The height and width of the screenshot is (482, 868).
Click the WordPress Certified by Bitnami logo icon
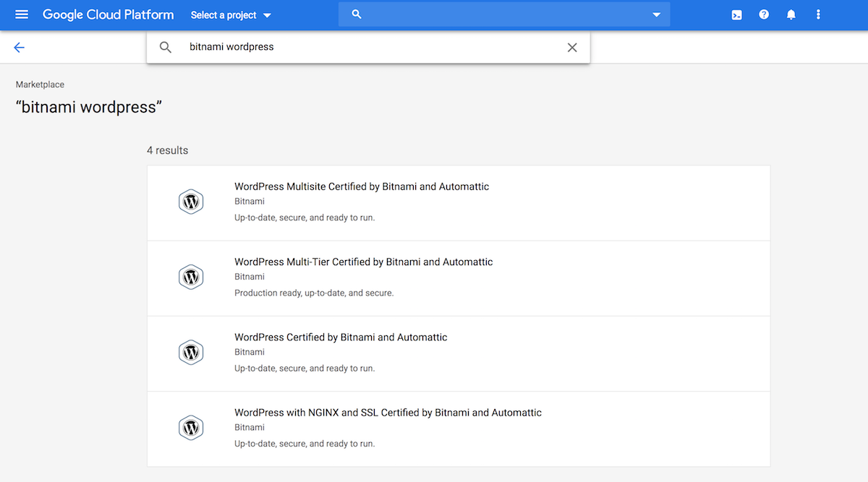191,353
